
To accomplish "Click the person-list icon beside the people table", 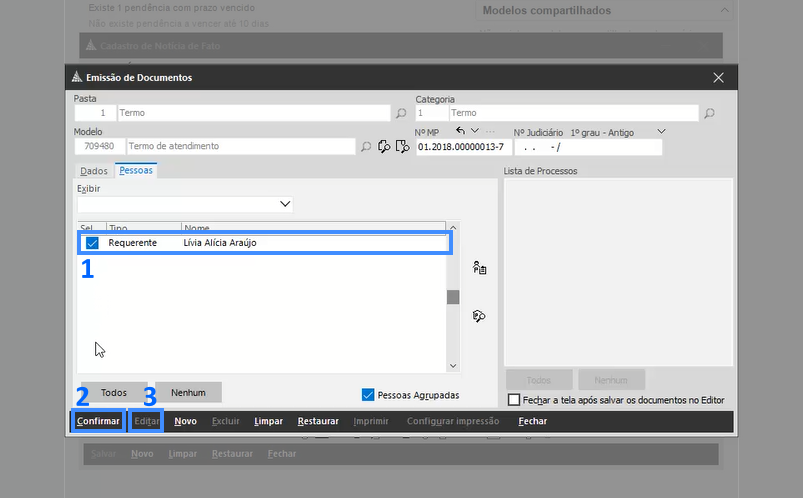I will (479, 267).
